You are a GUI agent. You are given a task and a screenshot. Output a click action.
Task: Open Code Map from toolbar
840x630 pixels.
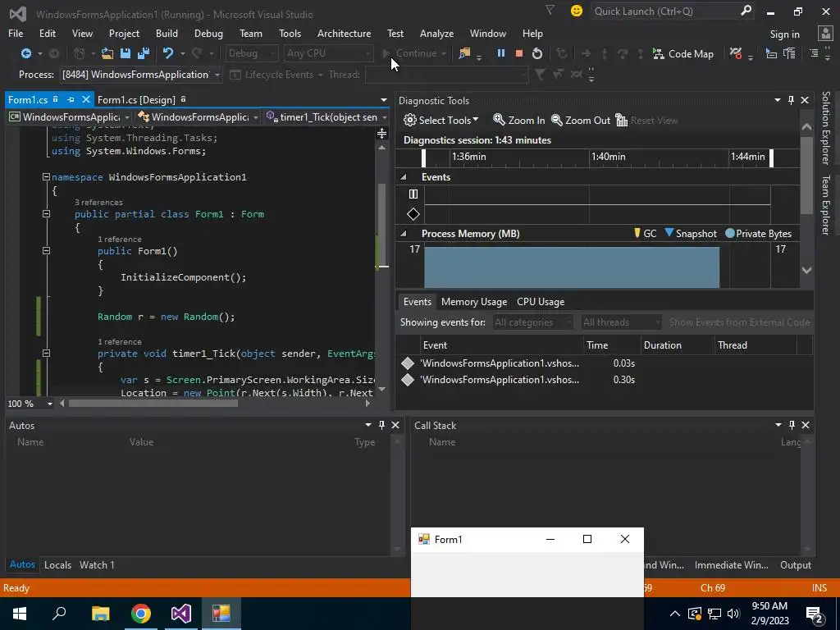click(683, 53)
